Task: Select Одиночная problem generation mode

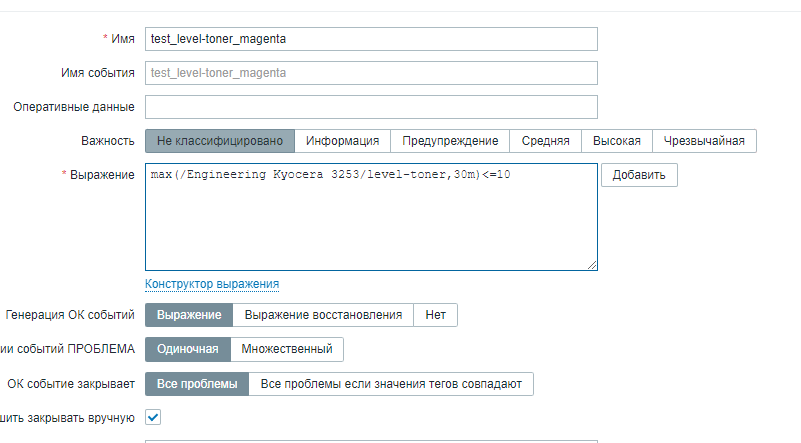Action: tap(187, 349)
